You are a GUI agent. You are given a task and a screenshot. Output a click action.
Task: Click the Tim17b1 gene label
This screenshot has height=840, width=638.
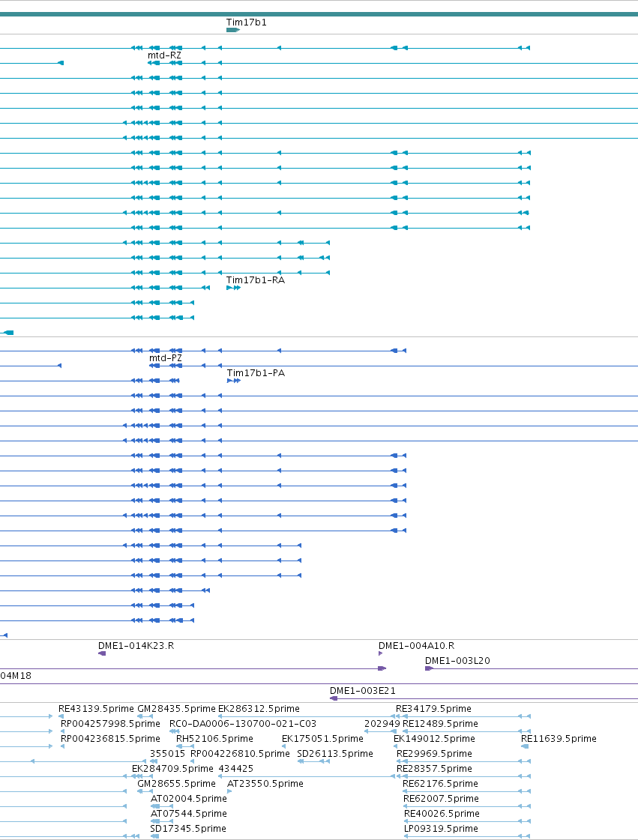pyautogui.click(x=246, y=22)
